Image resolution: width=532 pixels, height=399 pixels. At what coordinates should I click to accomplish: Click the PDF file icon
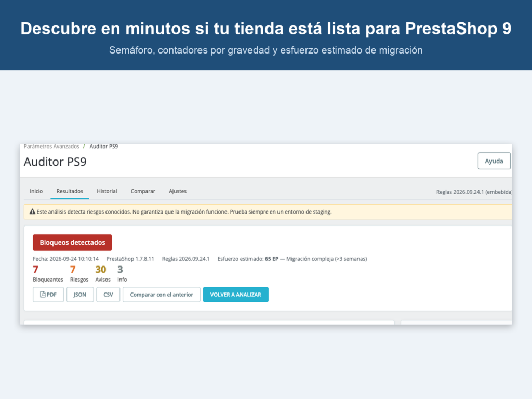coord(43,295)
